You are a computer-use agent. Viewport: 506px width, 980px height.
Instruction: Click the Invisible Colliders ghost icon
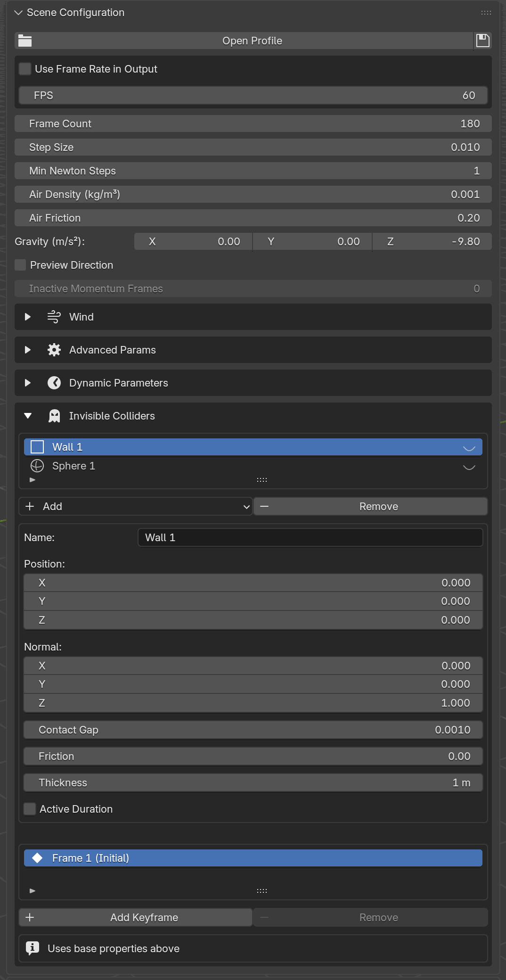pyautogui.click(x=54, y=416)
